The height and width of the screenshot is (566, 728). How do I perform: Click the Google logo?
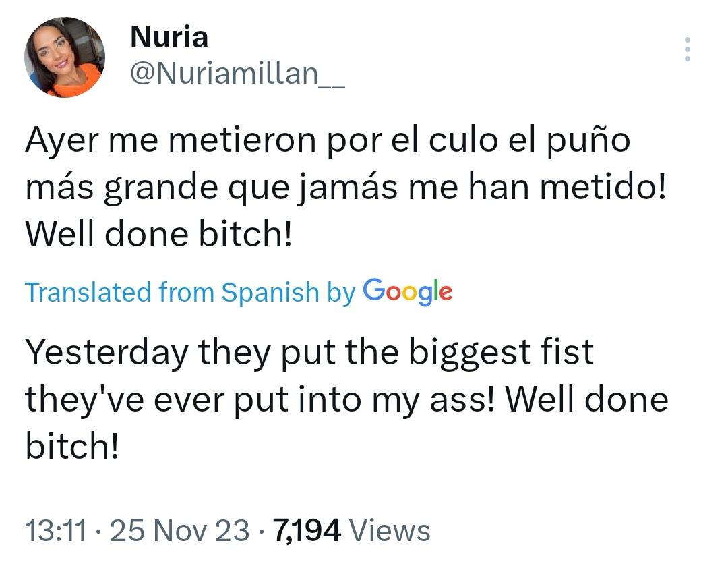coord(407,291)
